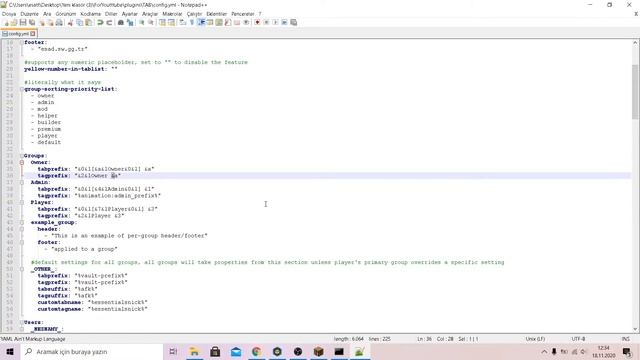Collapse the Groups section fold marker
The height and width of the screenshot is (360, 640).
22,156
